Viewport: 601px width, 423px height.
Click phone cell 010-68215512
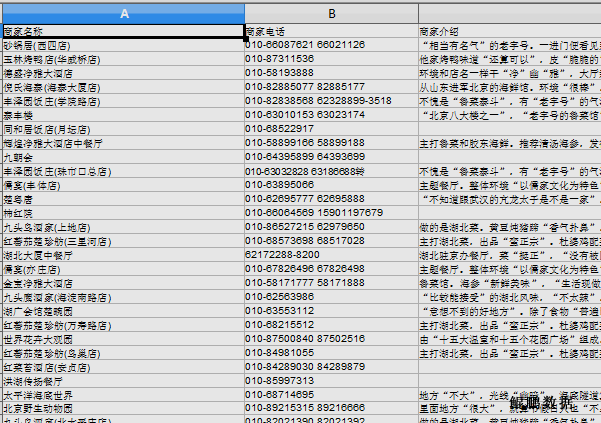pos(332,325)
